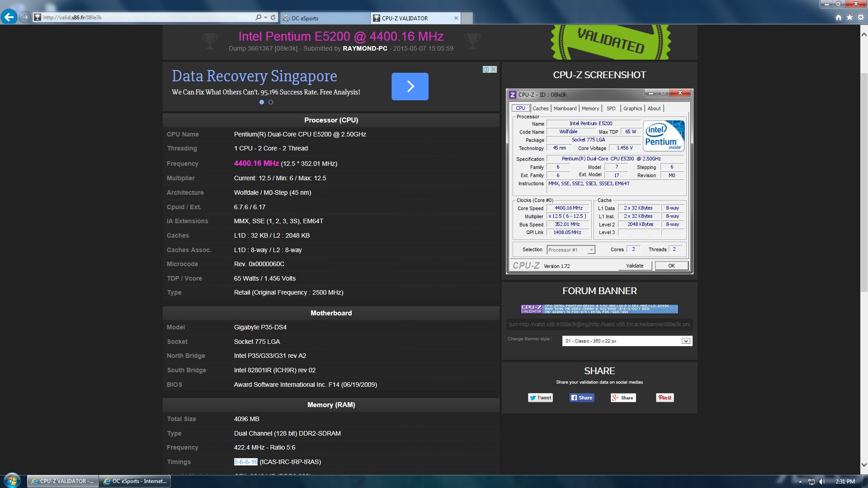
Task: Click the About tab in CPU-Z screenshot
Action: [x=654, y=108]
